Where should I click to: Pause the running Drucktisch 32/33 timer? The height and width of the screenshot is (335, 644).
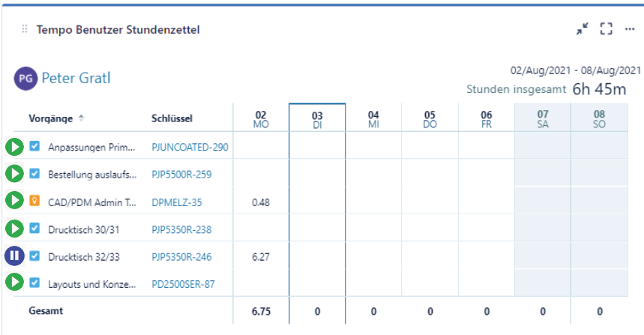click(x=14, y=256)
